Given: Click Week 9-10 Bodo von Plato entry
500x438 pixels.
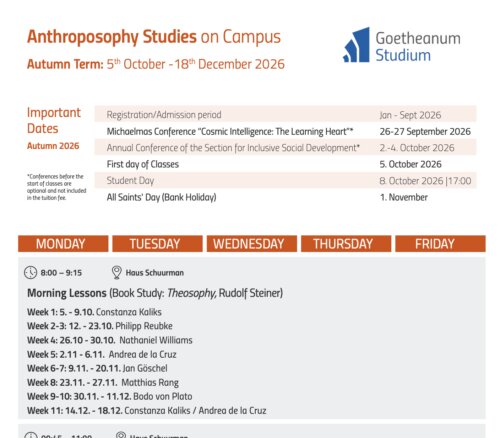Looking at the screenshot, I should (x=110, y=396).
